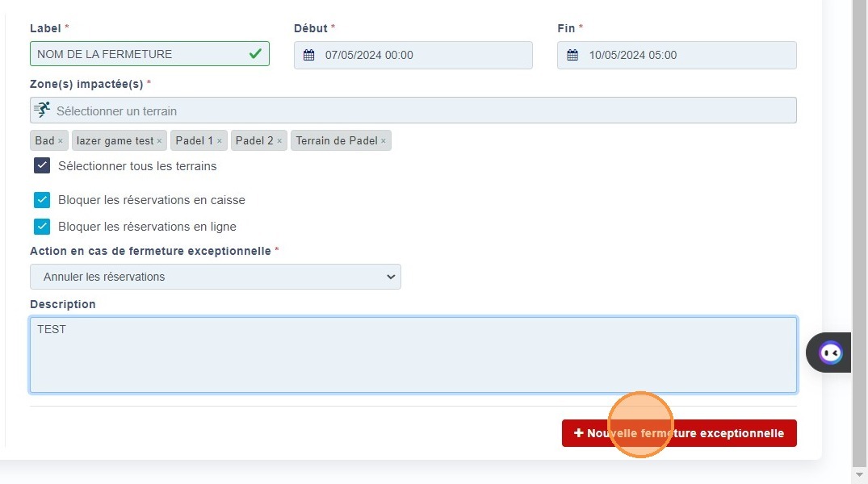Toggle Bloquer les réservations en ligne
Image resolution: width=868 pixels, height=484 pixels.
[42, 227]
